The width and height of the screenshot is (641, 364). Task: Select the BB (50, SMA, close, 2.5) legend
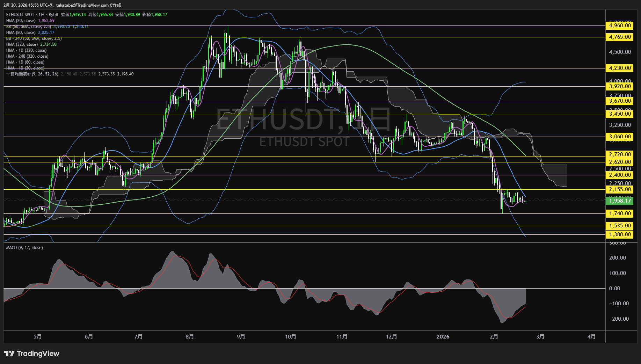pyautogui.click(x=29, y=27)
